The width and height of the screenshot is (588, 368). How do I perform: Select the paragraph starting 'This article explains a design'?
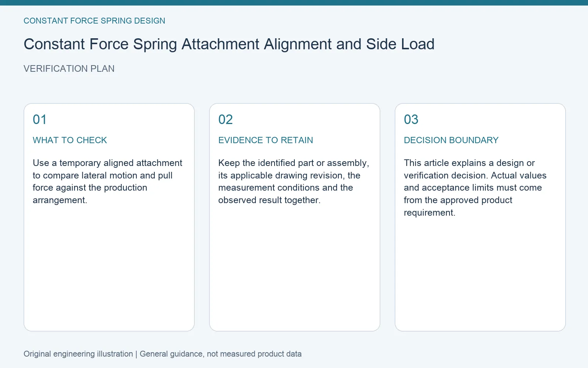pos(475,188)
